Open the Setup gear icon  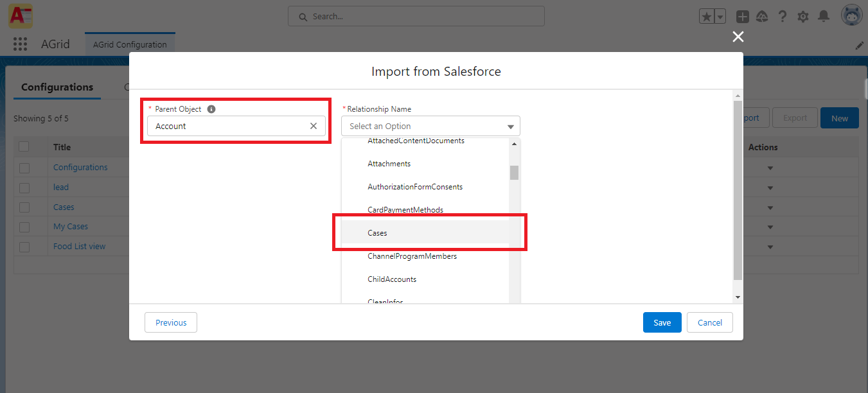point(802,17)
